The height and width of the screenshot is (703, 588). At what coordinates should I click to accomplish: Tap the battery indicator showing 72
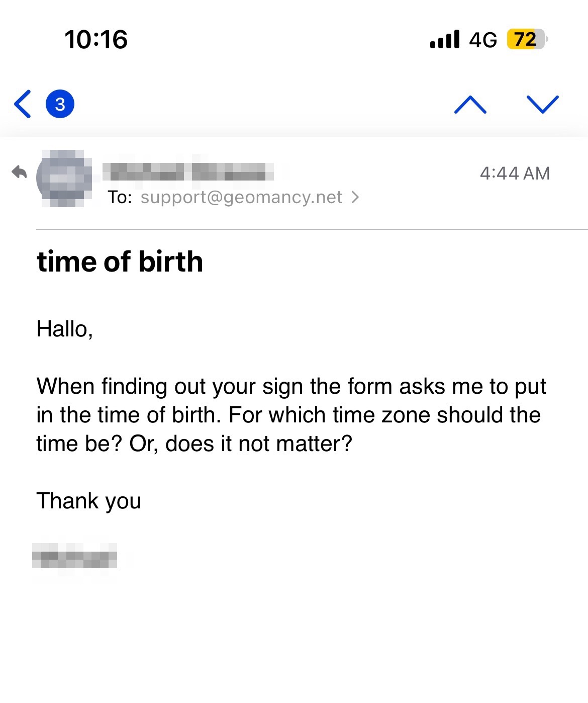526,39
